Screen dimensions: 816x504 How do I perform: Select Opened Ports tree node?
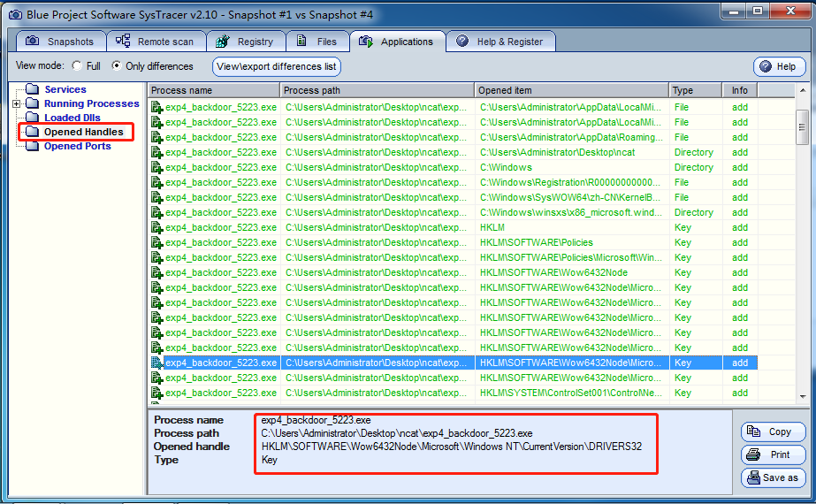point(78,146)
